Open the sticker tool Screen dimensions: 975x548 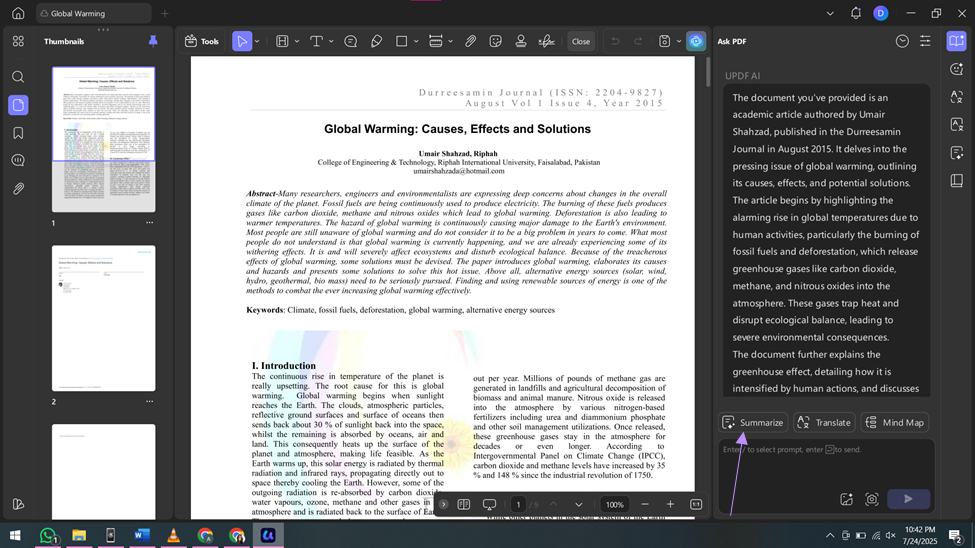pos(496,42)
